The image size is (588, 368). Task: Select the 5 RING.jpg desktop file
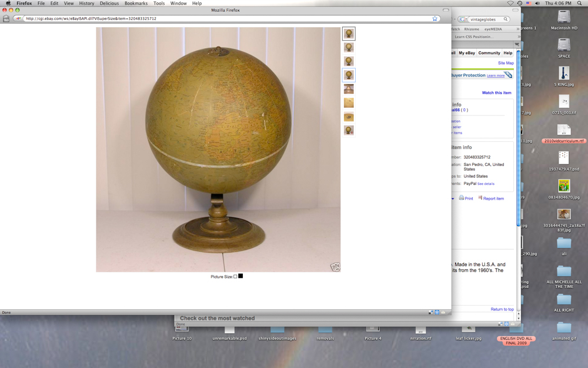click(564, 74)
